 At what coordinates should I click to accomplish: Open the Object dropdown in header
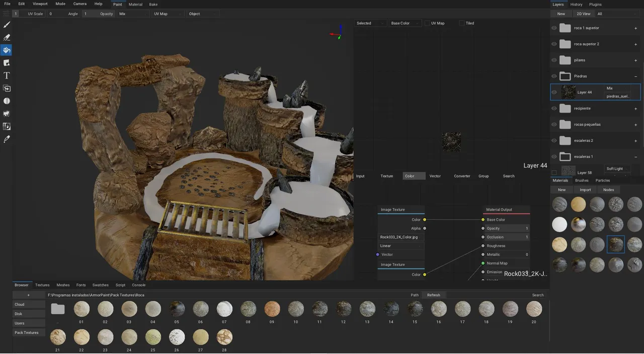[202, 14]
